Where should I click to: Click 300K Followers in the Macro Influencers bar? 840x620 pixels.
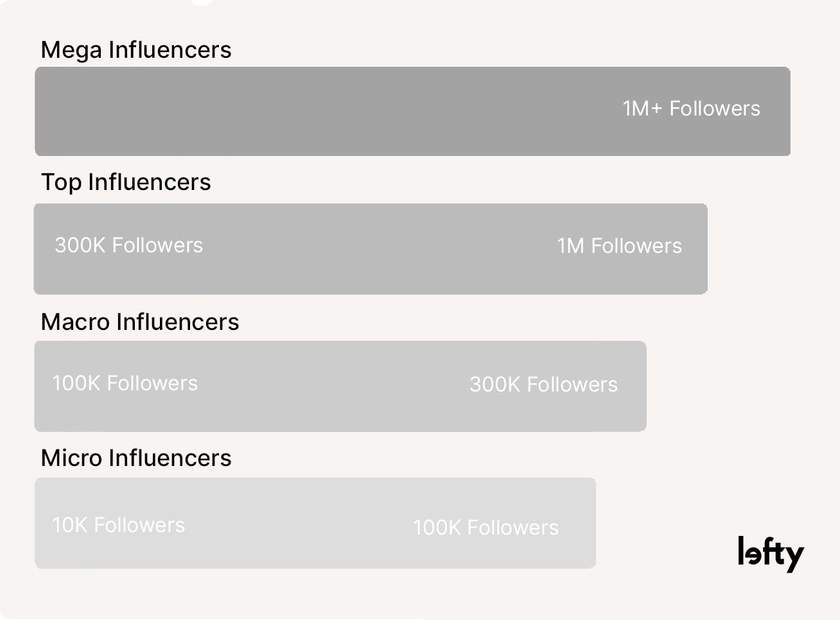(x=543, y=384)
